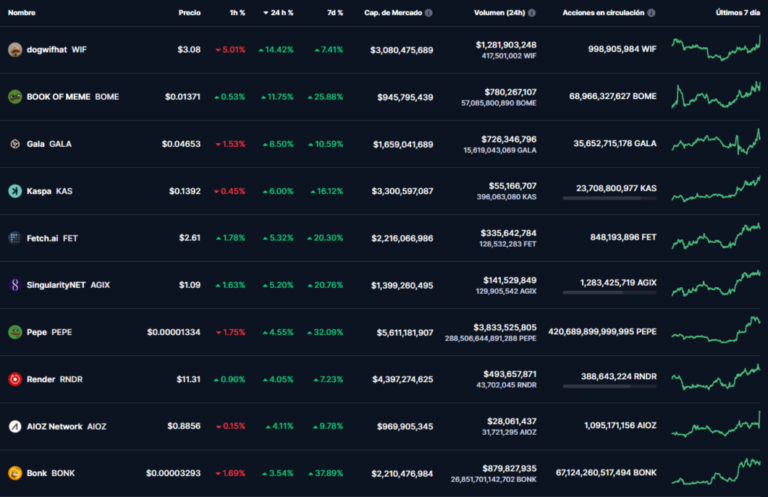Open the Render RNDR coin page
Screen dimensions: 768x497
pos(54,379)
